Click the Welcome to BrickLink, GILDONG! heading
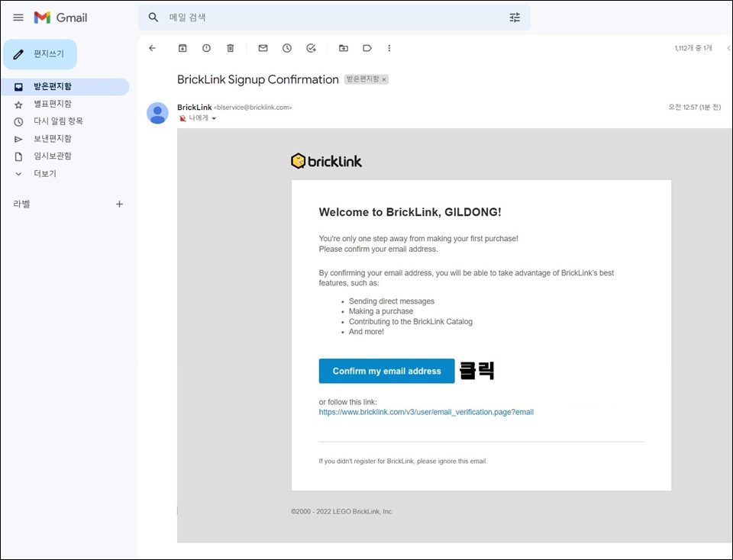The width and height of the screenshot is (733, 560). click(410, 212)
